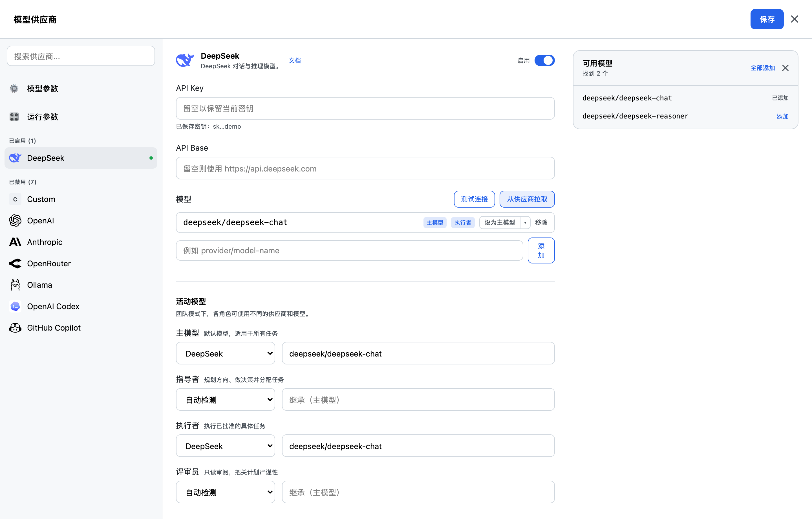Select 运行参数 in the sidebar
The height and width of the screenshot is (519, 812).
pos(81,117)
